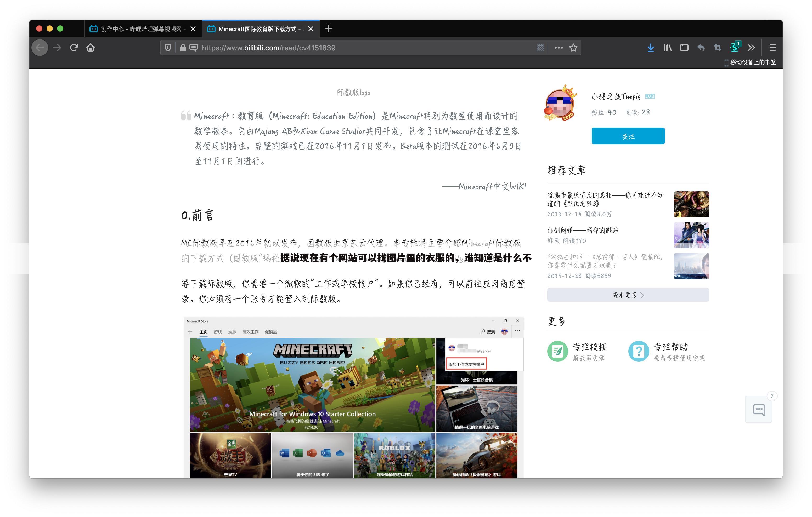Viewport: 812px width, 517px height.
Task: Open the floating comments button
Action: (x=759, y=409)
